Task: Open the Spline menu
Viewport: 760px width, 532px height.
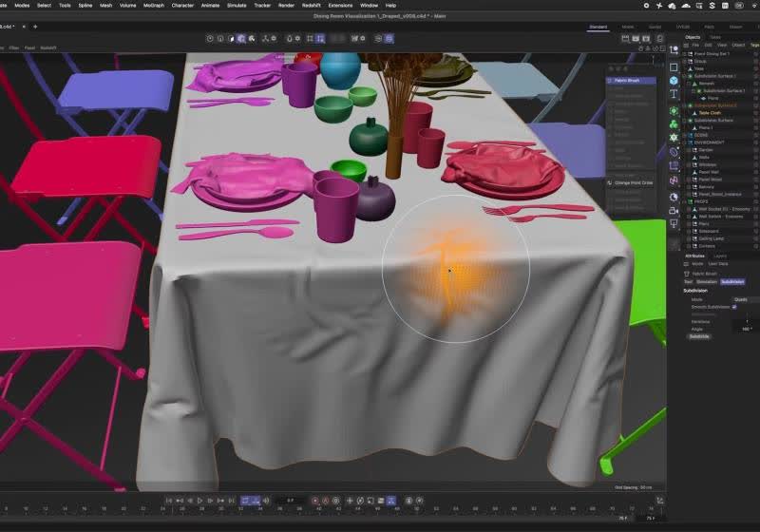Action: click(85, 6)
